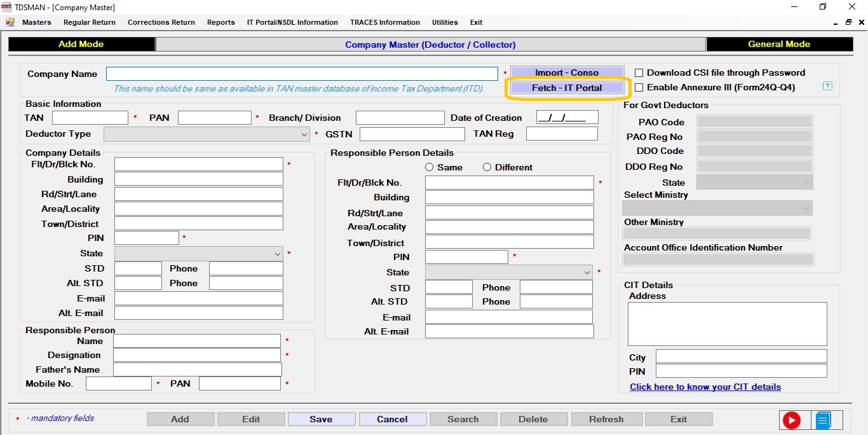The width and height of the screenshot is (868, 435).
Task: Click the Import - Conso button
Action: pos(567,72)
